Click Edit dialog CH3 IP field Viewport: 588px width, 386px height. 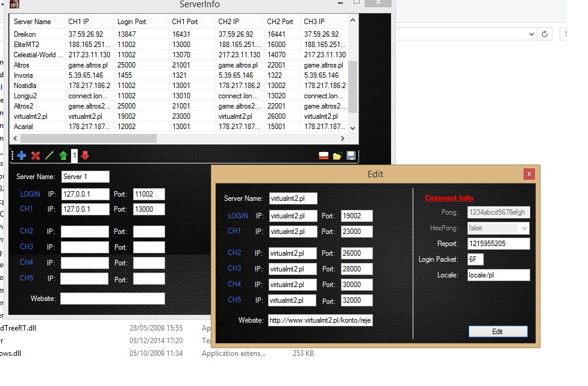pos(293,269)
